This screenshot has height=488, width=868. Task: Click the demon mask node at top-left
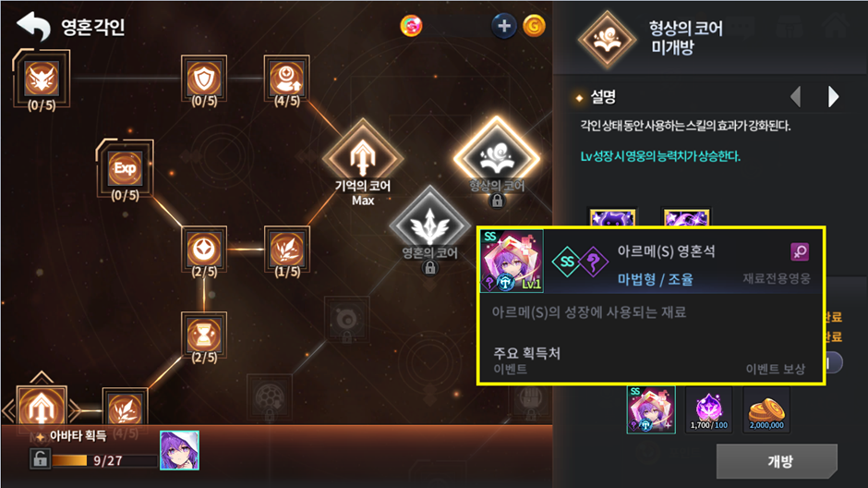tap(42, 79)
